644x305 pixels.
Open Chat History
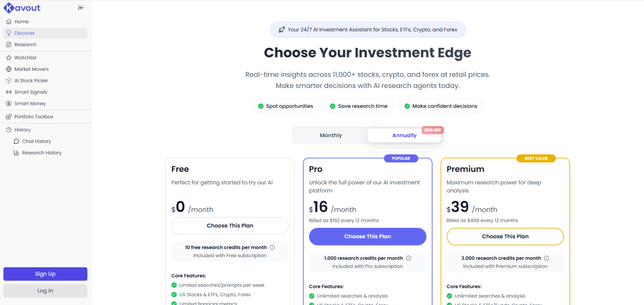[36, 141]
